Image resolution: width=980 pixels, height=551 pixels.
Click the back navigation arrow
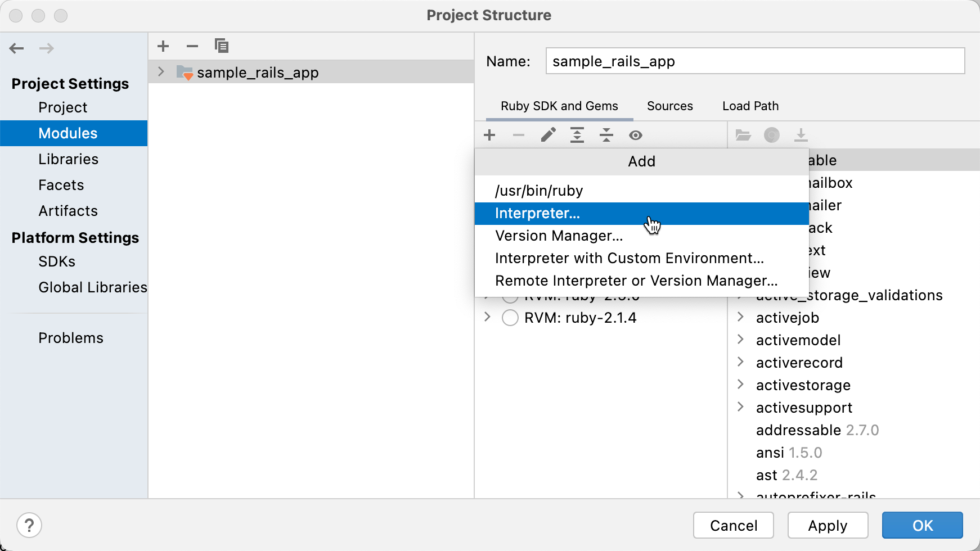(x=16, y=48)
